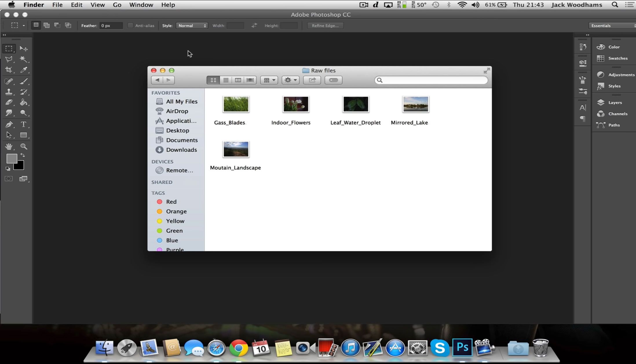Screen dimensions: 636x364
Task: Click the Indoor_Flowers thumbnail
Action: pos(296,104)
